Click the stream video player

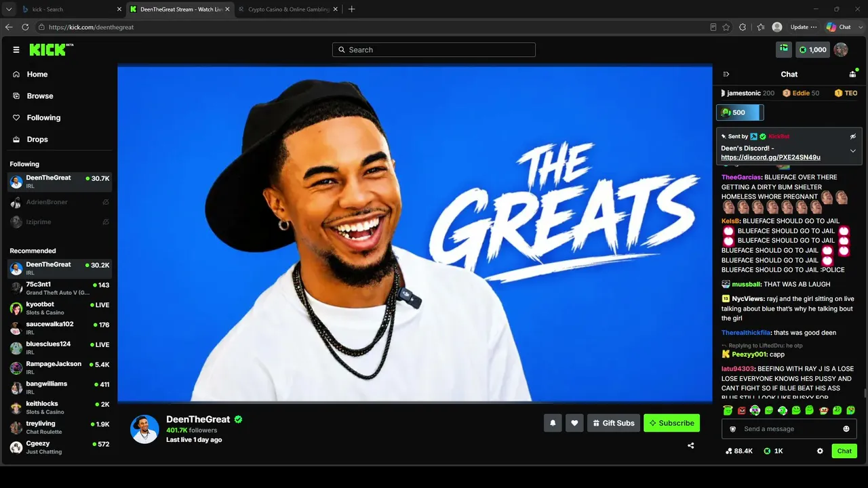click(x=415, y=233)
